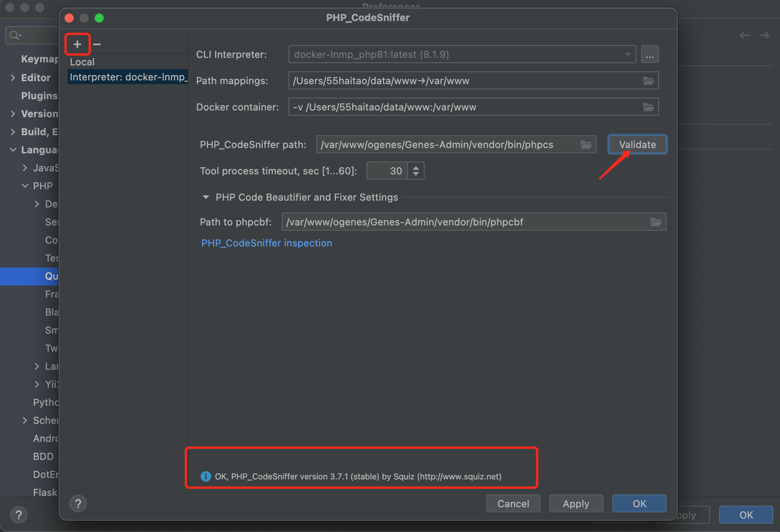Click the Validate button
The height and width of the screenshot is (532, 780).
[637, 145]
